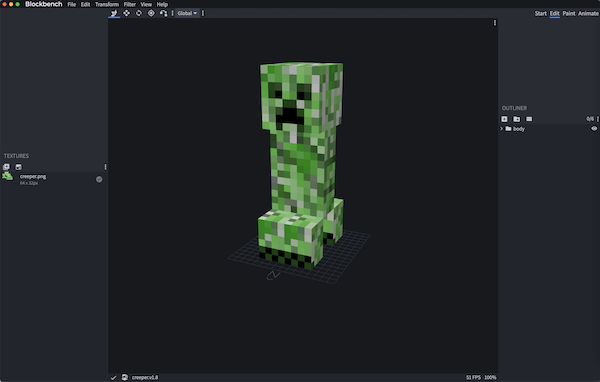Image resolution: width=600 pixels, height=382 pixels.
Task: Select the body group folder
Action: (508, 129)
